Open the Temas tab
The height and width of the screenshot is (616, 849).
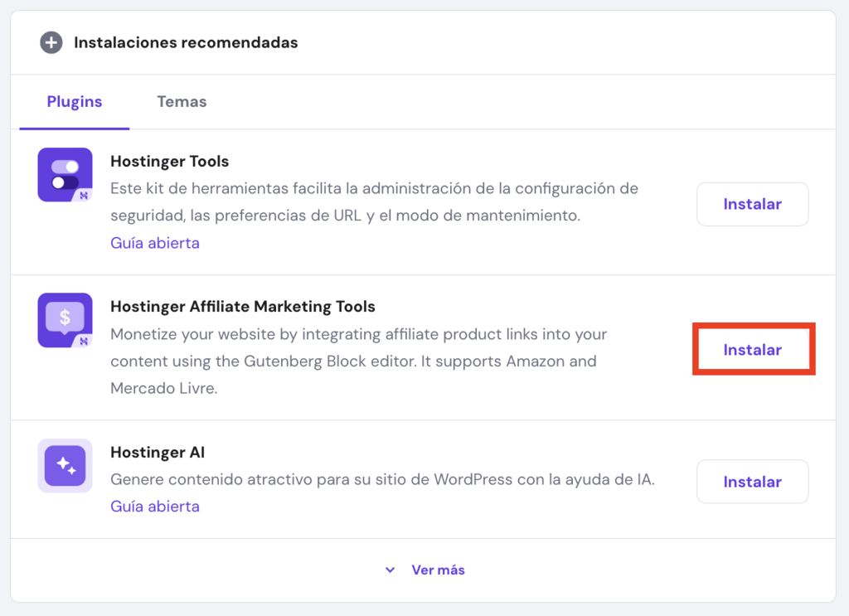(x=182, y=102)
